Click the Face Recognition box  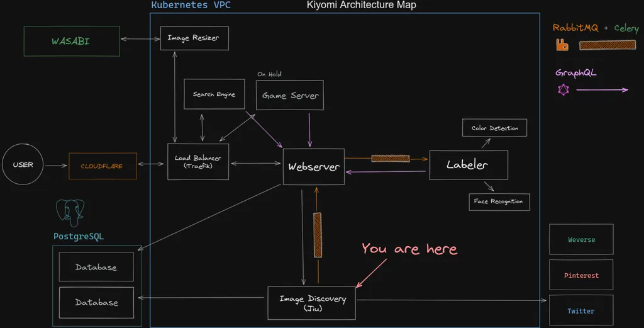pos(499,202)
